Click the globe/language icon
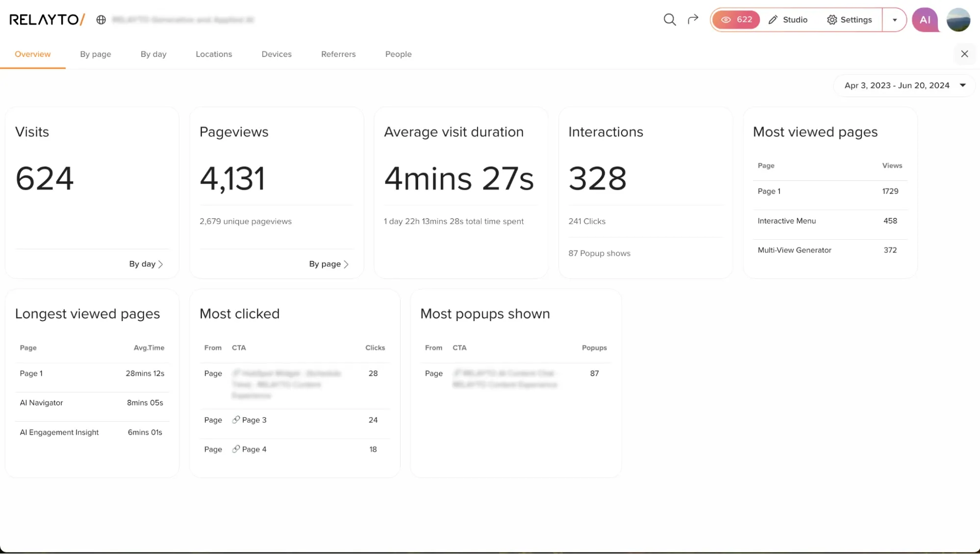980x554 pixels. click(101, 20)
